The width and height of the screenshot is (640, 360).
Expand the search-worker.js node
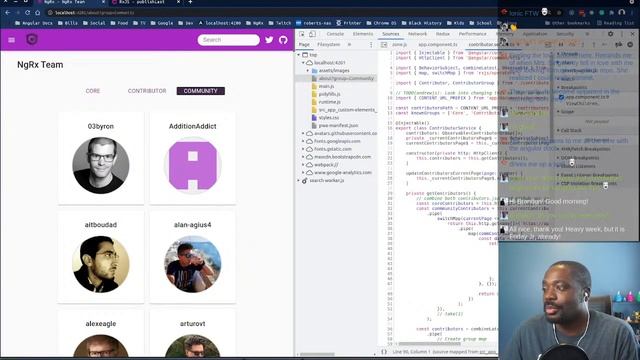pos(299,180)
